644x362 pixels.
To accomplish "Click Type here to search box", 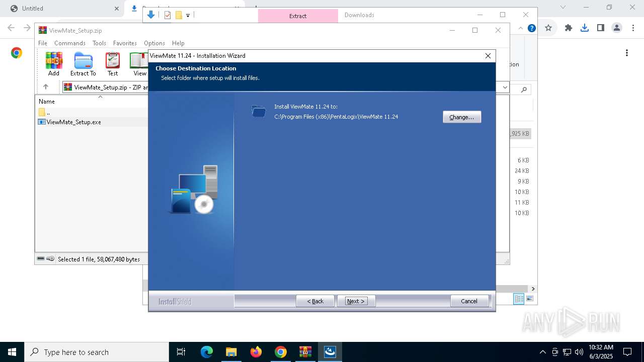I will click(97, 352).
